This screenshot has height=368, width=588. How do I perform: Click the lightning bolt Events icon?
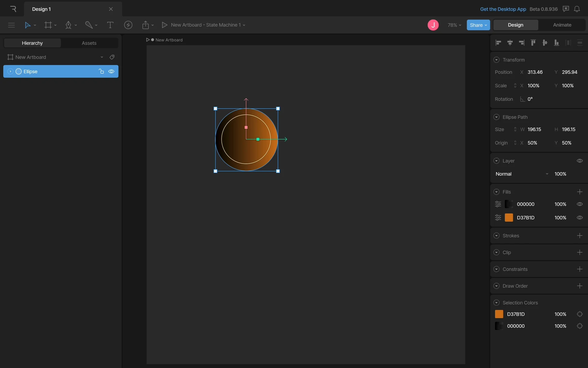point(128,25)
